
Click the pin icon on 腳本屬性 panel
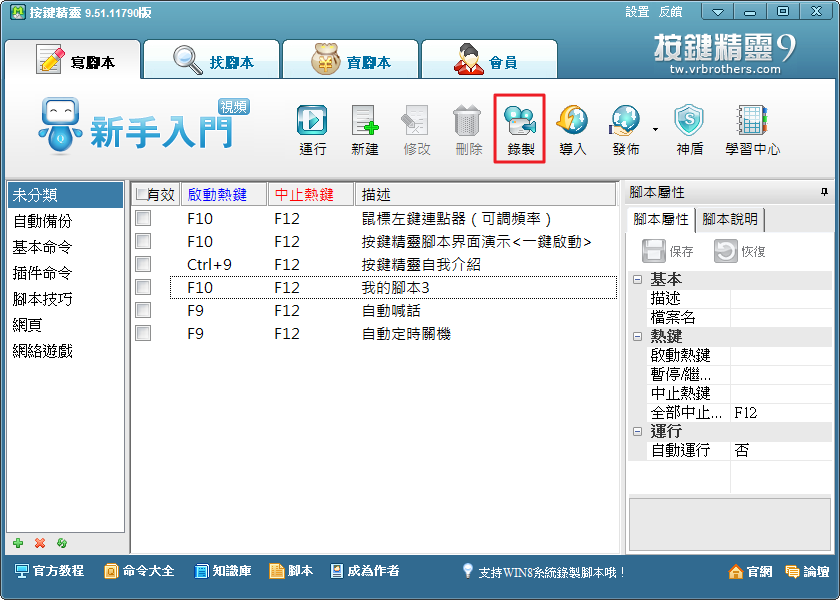pyautogui.click(x=824, y=192)
